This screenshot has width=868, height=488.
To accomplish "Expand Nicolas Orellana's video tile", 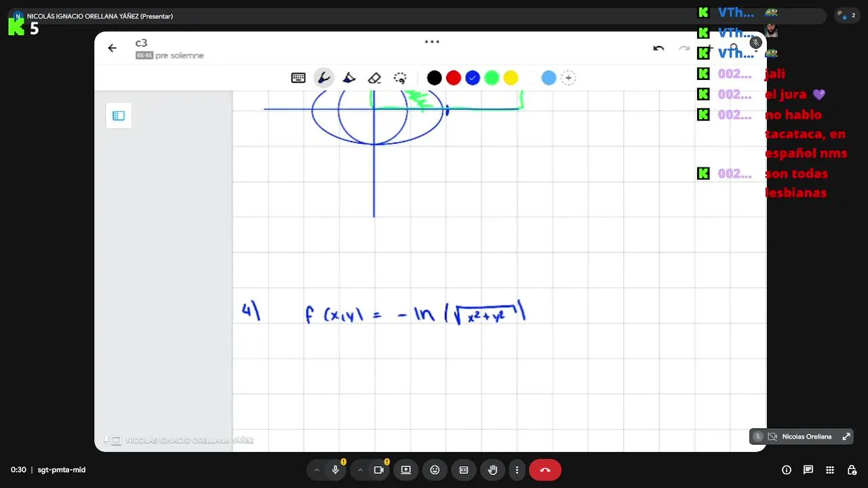I will coord(846,436).
